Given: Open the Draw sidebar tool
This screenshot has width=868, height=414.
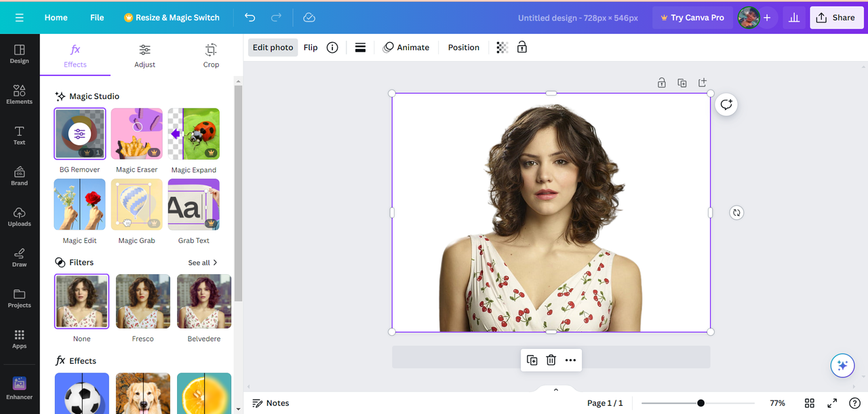Looking at the screenshot, I should click(x=19, y=258).
